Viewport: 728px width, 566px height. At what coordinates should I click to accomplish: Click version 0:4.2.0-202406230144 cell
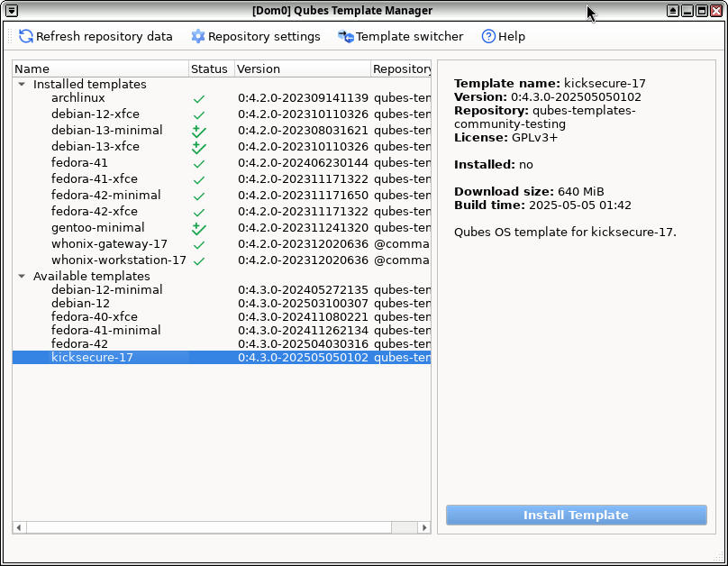pos(303,163)
